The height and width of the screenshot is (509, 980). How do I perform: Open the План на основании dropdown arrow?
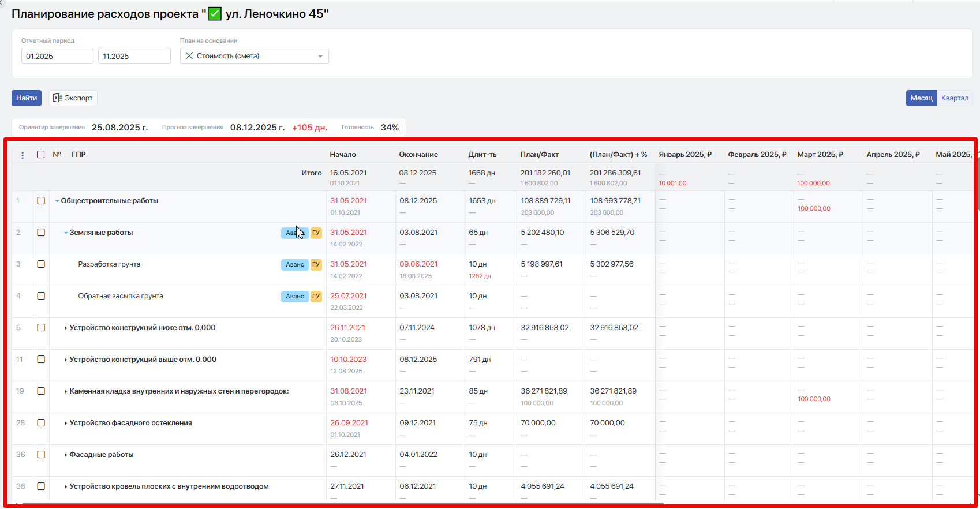[x=320, y=57]
